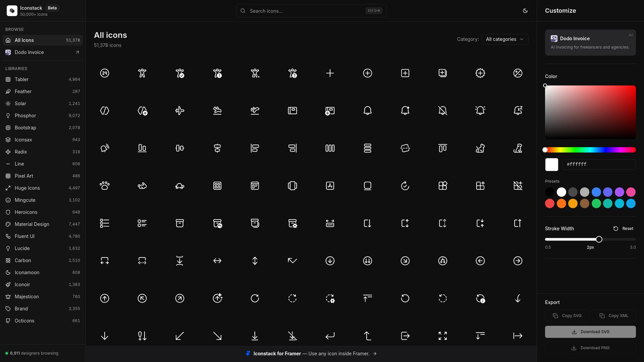The height and width of the screenshot is (362, 644).
Task: Toggle dark mode with the moon icon
Action: click(x=525, y=11)
